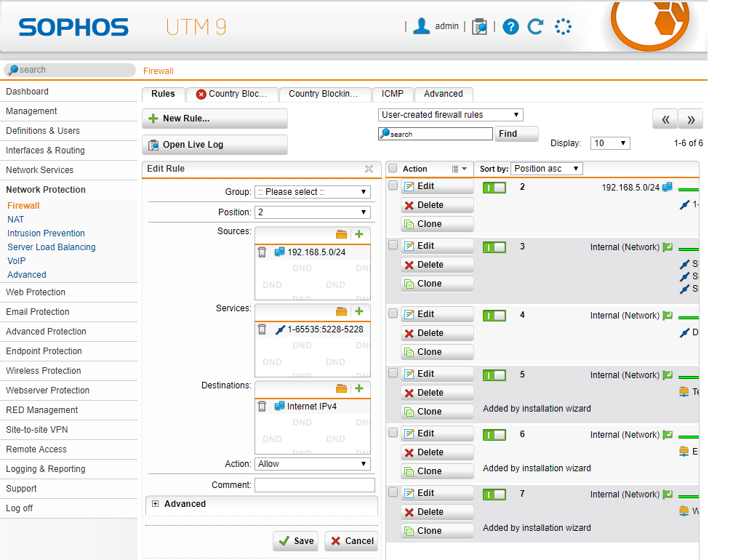The width and height of the screenshot is (733, 560).
Task: Remove 1-65535:5228-5228 service with trash icon
Action: click(x=263, y=329)
